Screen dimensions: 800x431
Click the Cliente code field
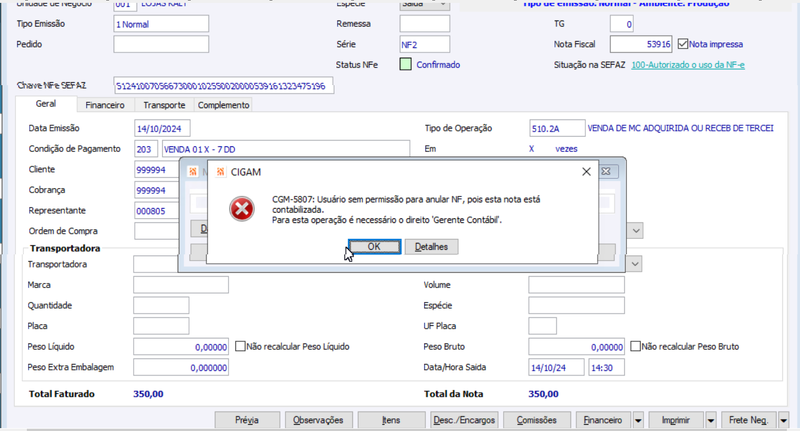157,170
